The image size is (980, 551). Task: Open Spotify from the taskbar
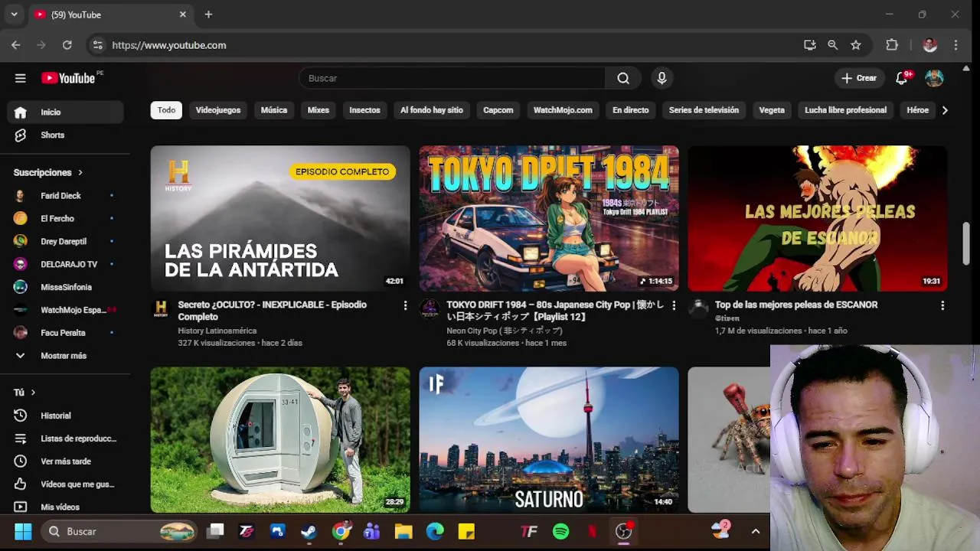(560, 531)
